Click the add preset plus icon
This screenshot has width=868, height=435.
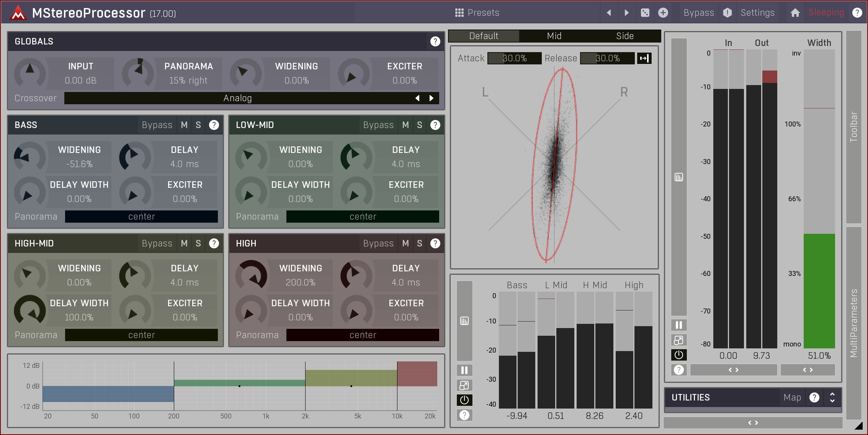point(663,13)
